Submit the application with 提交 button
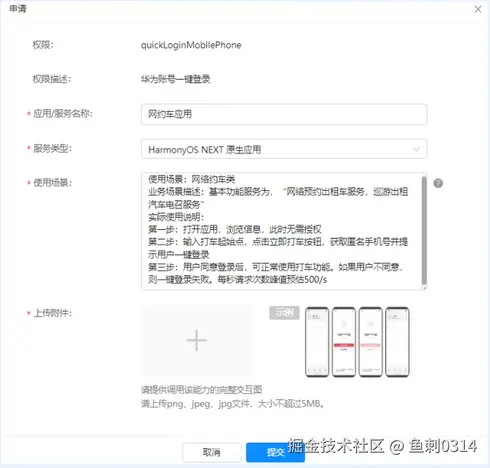 [x=275, y=452]
